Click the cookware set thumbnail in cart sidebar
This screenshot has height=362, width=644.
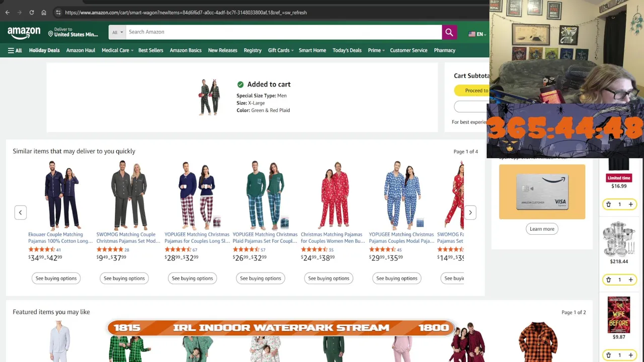point(619,239)
